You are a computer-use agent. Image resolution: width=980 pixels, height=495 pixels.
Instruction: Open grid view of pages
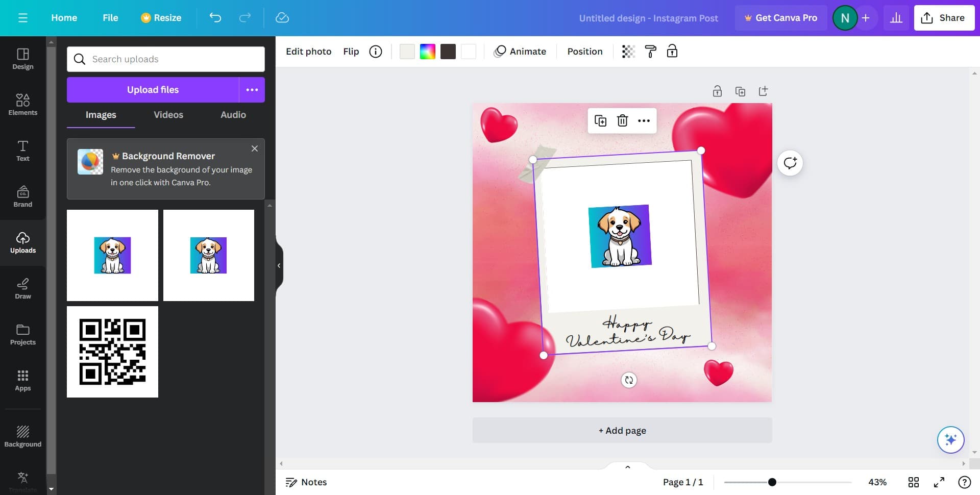click(913, 482)
